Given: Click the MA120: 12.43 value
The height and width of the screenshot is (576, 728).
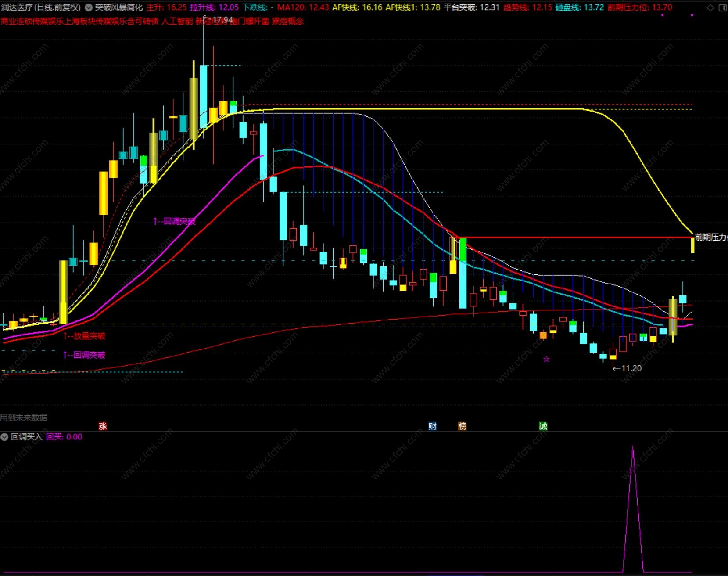Looking at the screenshot, I should pos(303,7).
